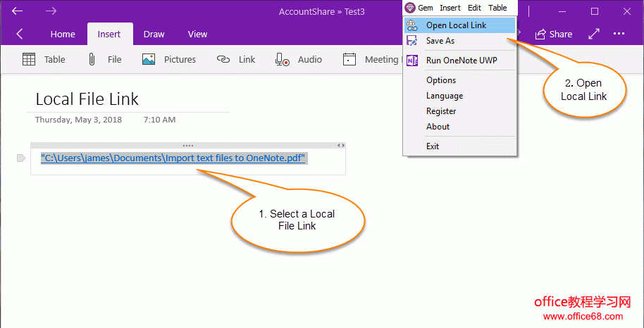Viewport: 644px width, 328px height.
Task: Click the Meeting calendar icon
Action: 349,60
